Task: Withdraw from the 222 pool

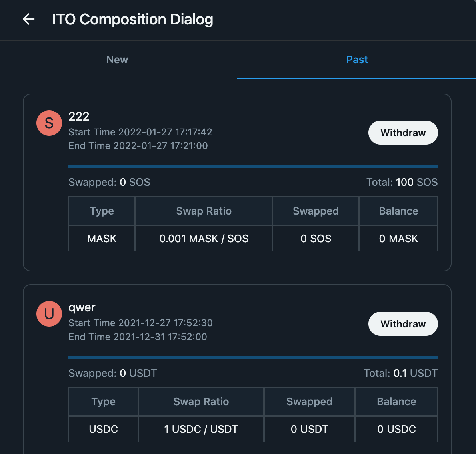Action: click(x=403, y=133)
